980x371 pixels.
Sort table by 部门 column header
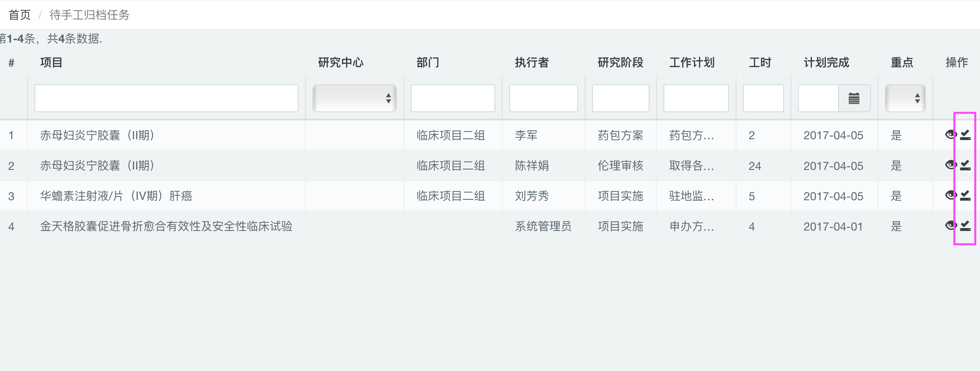click(428, 63)
